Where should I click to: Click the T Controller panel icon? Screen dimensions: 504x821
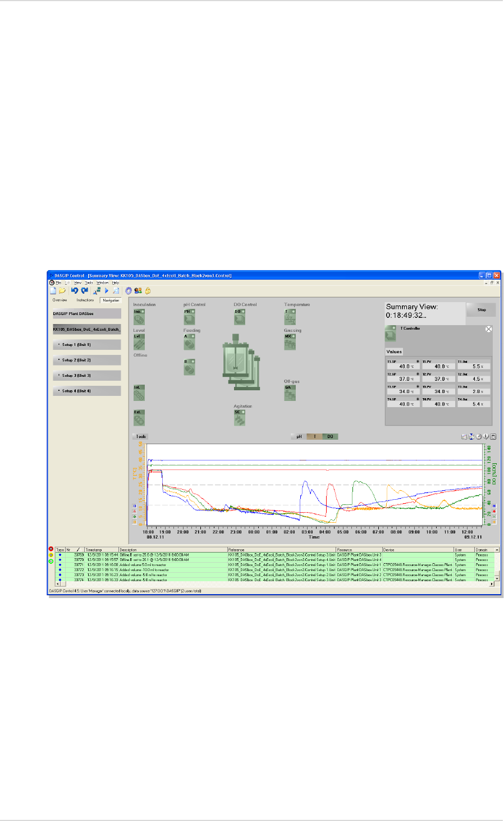(x=391, y=334)
